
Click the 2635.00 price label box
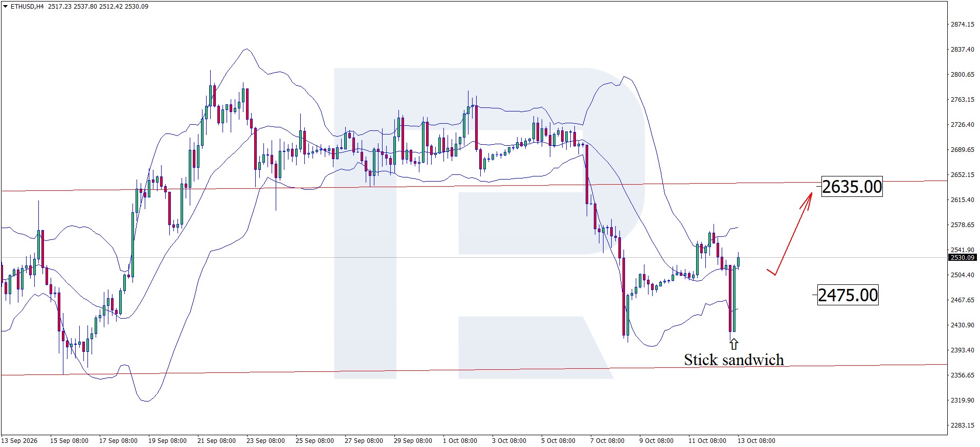[852, 187]
